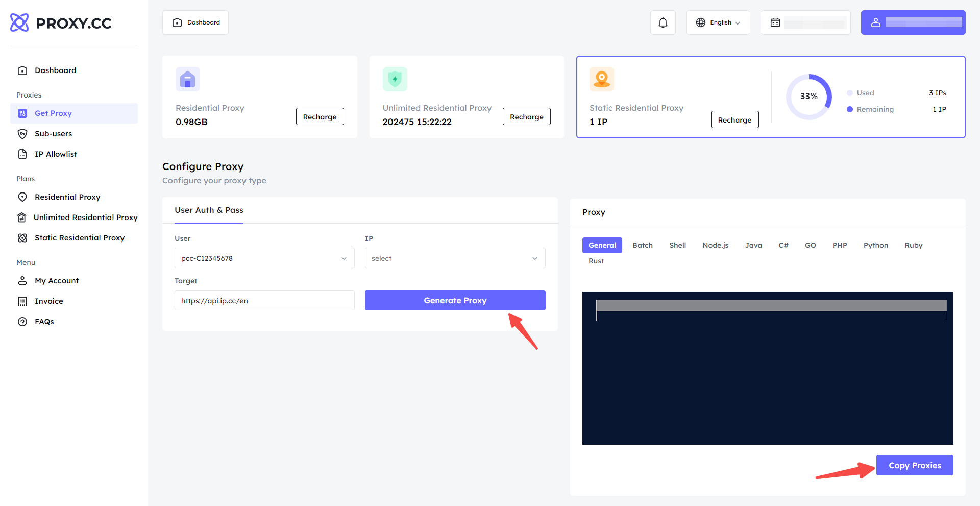Screen dimensions: 980x506
Task: Click the Dashboard home icon in sidebar
Action: pyautogui.click(x=22, y=70)
